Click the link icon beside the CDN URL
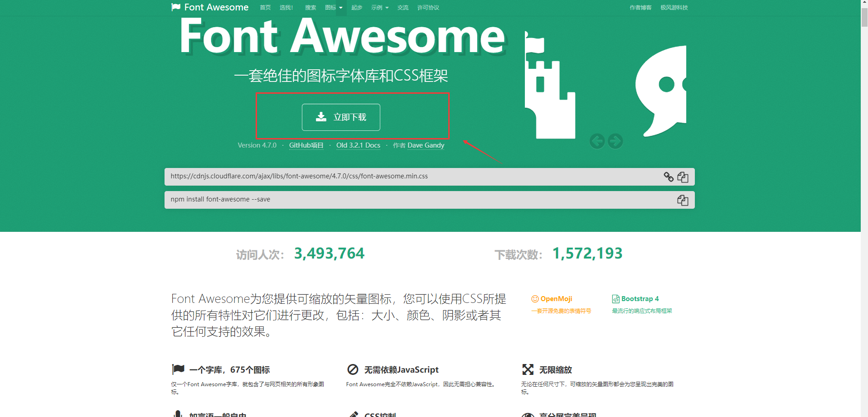This screenshot has width=868, height=417. (669, 177)
